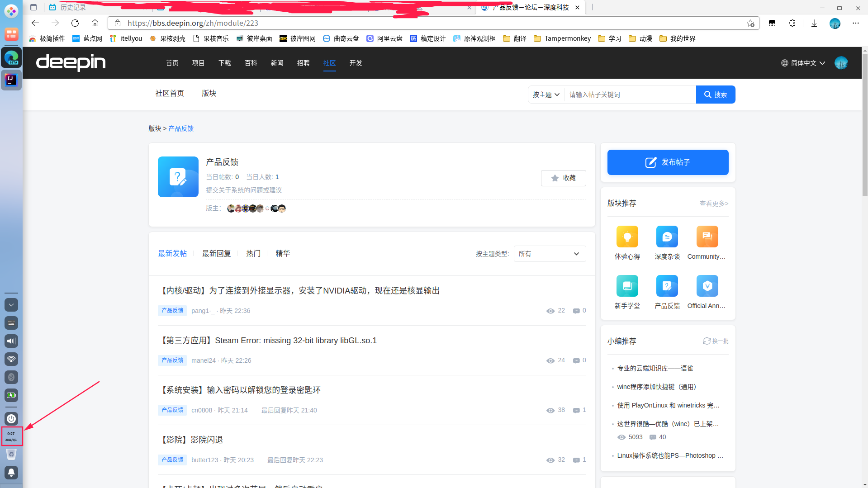Viewport: 868px width, 488px height.
Task: Click the browser address bar
Action: click(433, 23)
